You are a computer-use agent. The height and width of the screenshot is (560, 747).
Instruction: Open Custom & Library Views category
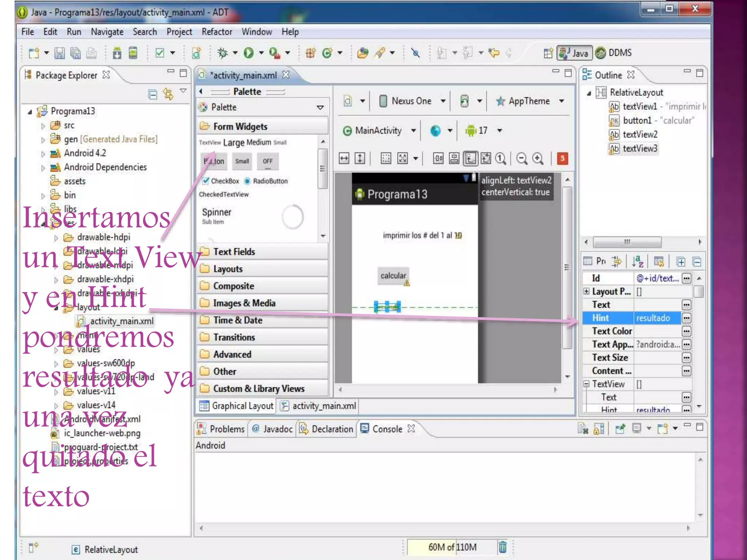pyautogui.click(x=262, y=388)
